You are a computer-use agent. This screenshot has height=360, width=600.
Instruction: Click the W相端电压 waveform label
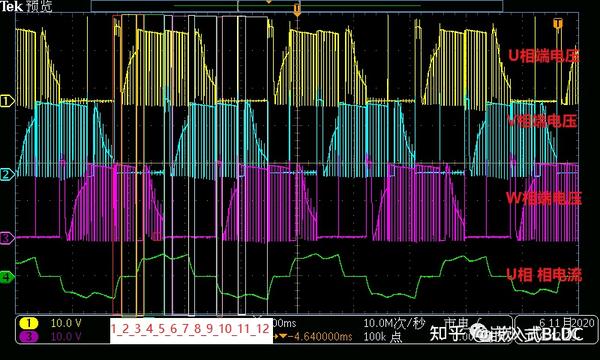click(543, 199)
